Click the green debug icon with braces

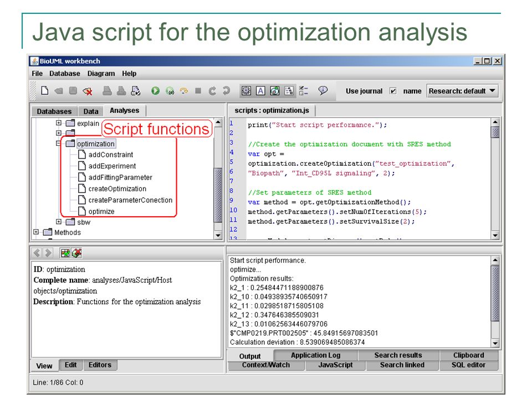(x=170, y=91)
